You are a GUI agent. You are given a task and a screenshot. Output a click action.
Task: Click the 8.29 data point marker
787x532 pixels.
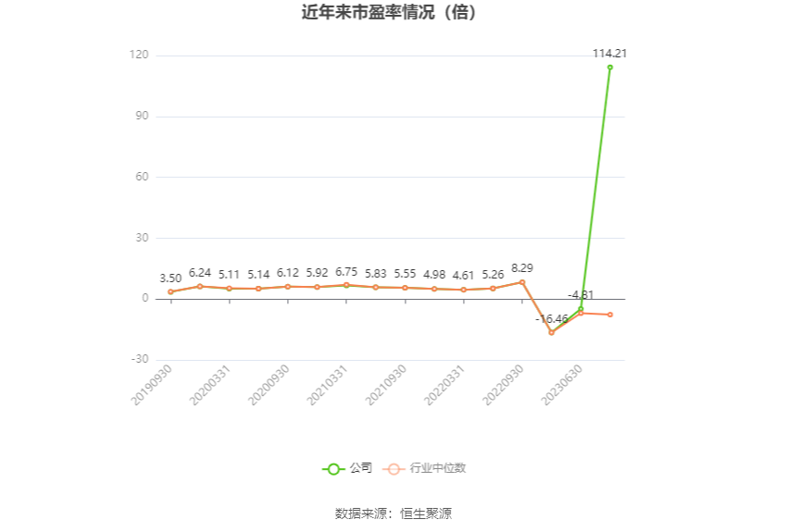tap(522, 282)
